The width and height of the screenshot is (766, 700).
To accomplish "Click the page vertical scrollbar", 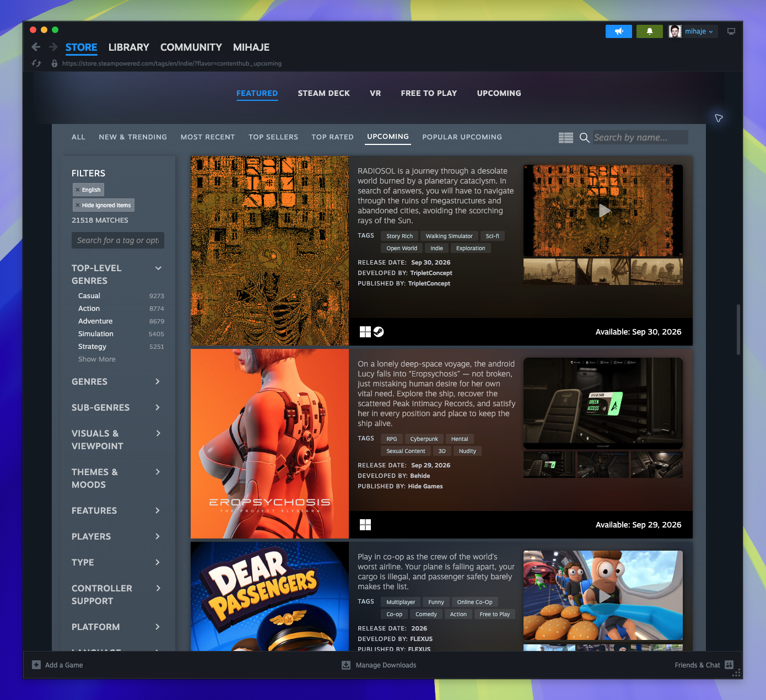I will 738,329.
